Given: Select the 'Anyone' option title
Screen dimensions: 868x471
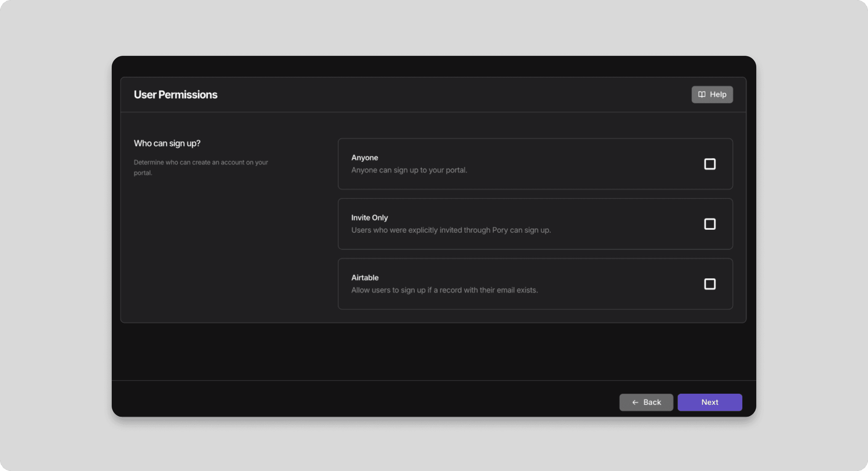Looking at the screenshot, I should (x=365, y=157).
